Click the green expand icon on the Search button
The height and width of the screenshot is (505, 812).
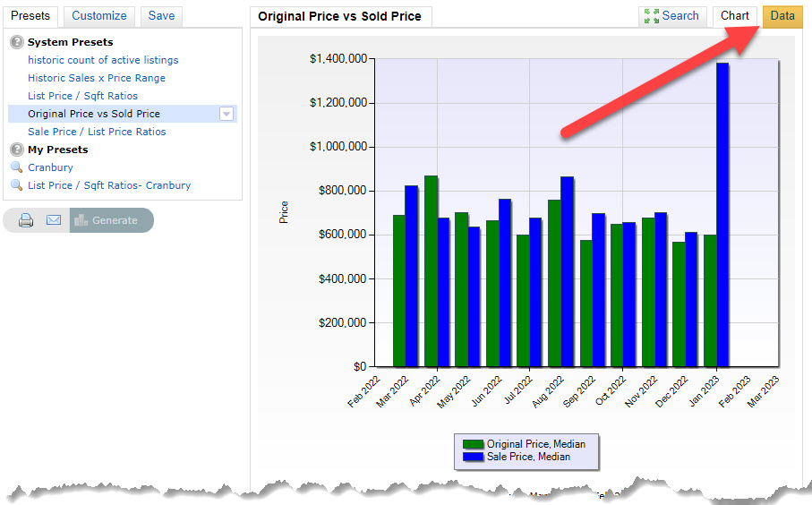click(652, 16)
